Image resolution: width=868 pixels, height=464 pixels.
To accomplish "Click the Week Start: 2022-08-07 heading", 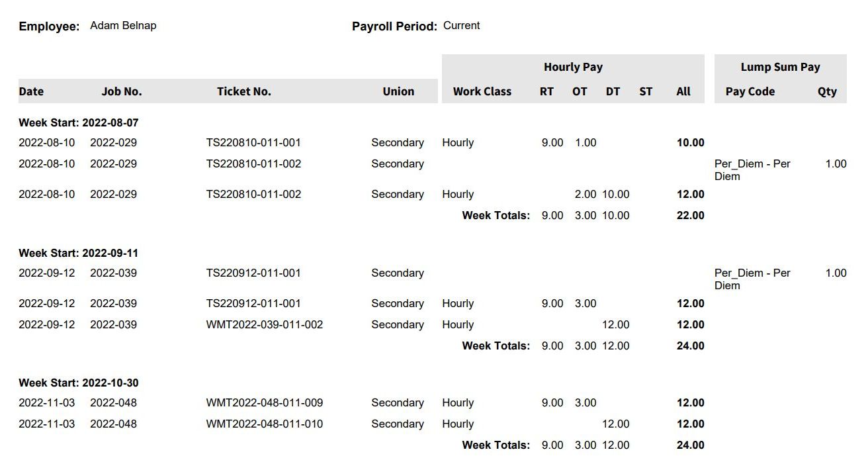I will coord(78,122).
